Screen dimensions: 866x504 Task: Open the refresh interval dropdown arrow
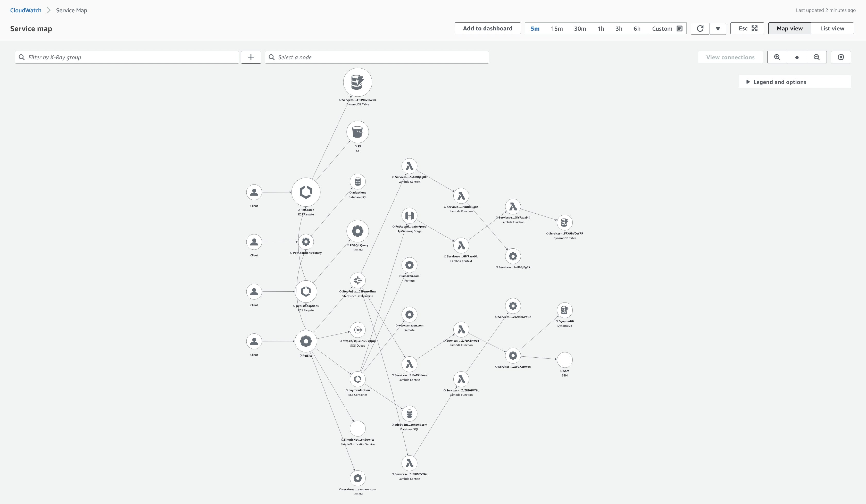tap(718, 29)
